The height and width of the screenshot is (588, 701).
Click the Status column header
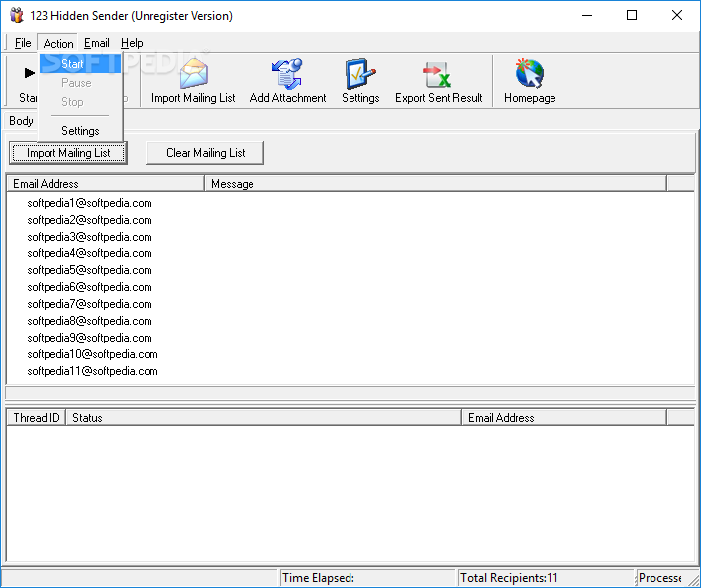click(263, 418)
